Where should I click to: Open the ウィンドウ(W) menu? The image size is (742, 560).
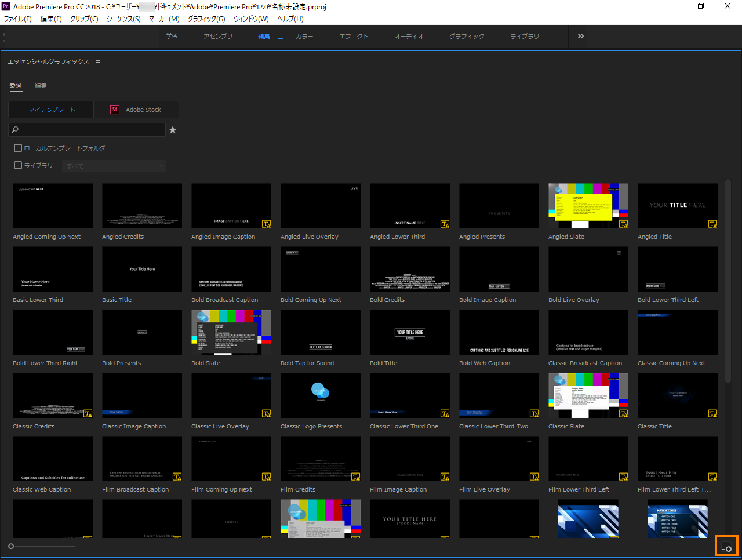251,19
